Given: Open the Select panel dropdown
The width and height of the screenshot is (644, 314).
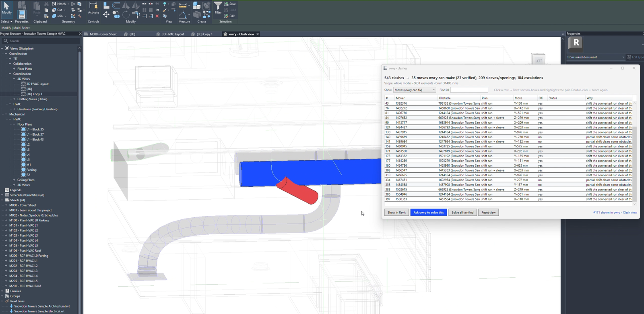Looking at the screenshot, I should (x=6, y=21).
